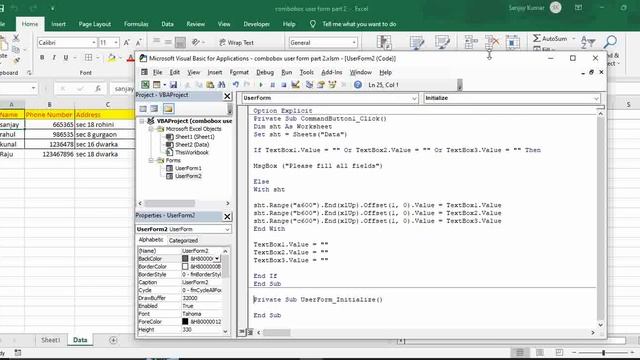The height and width of the screenshot is (360, 640).
Task: Click Excel Borders icon in Font group
Action: [88, 58]
